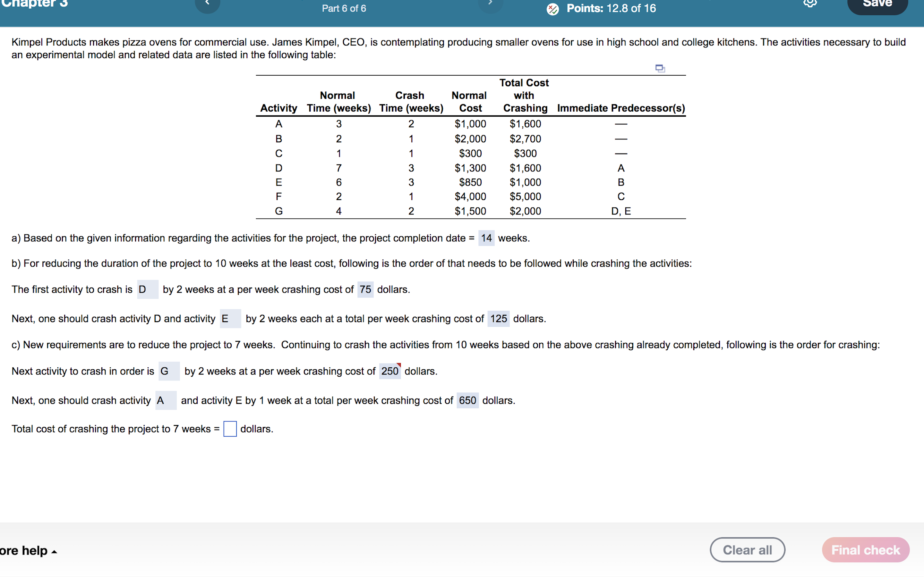Click the previous part arrow button
The height and width of the screenshot is (577, 924).
coord(207,4)
